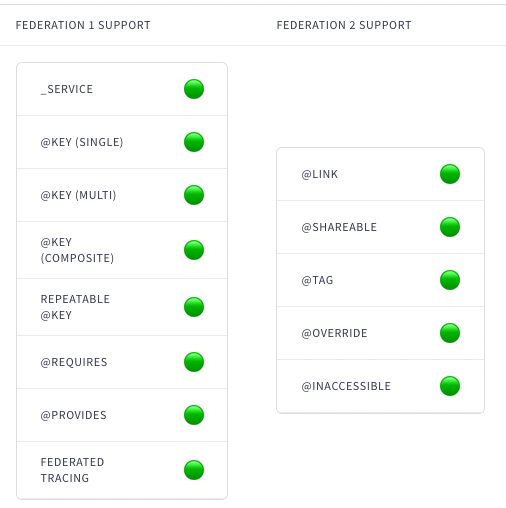Select the @INACCESSIBLE row label
The height and width of the screenshot is (508, 506).
tap(346, 386)
